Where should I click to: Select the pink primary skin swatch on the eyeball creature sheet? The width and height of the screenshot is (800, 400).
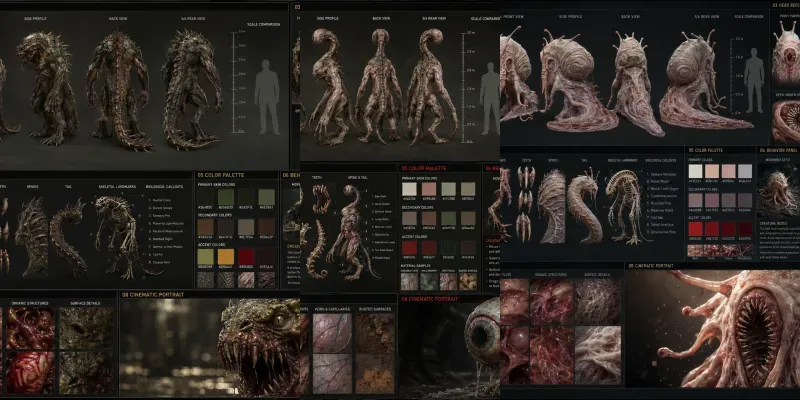coord(429,189)
